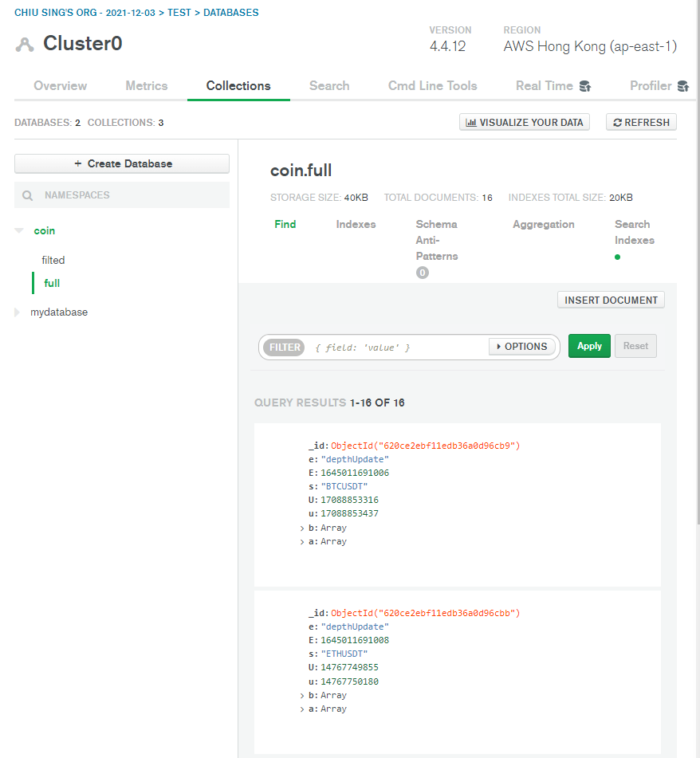Open the Profiler tab
Screen dimensions: 700x758
click(651, 85)
